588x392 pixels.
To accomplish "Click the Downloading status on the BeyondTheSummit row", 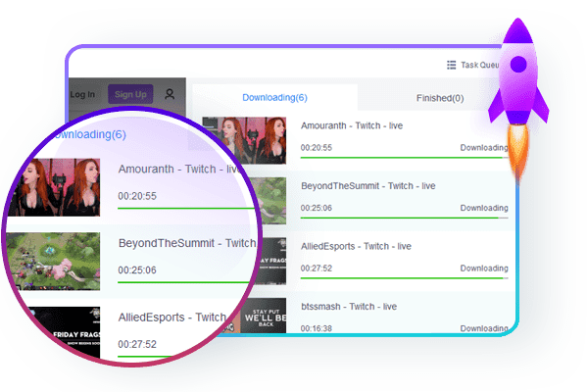I will [x=484, y=208].
